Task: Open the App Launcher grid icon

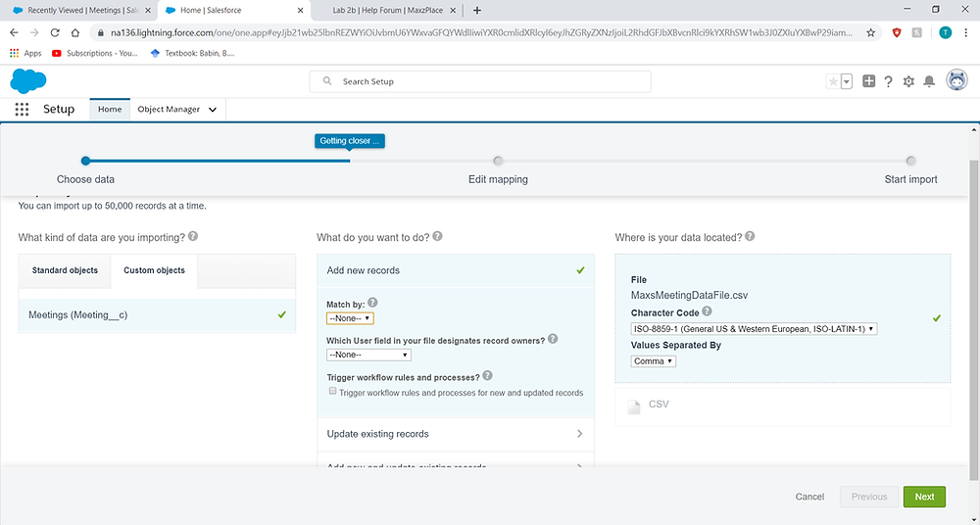Action: click(x=22, y=110)
